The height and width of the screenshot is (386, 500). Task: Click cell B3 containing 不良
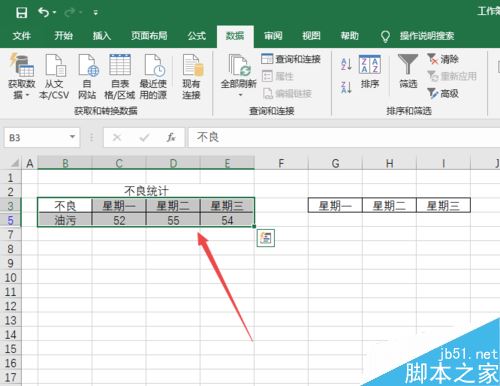coord(65,205)
